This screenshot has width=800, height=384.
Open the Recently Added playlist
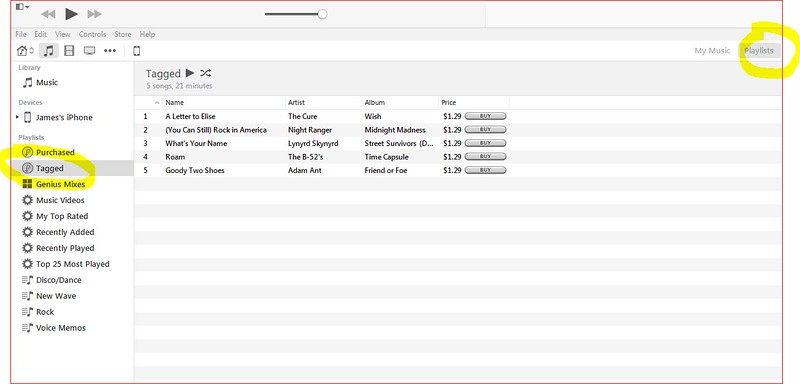65,232
